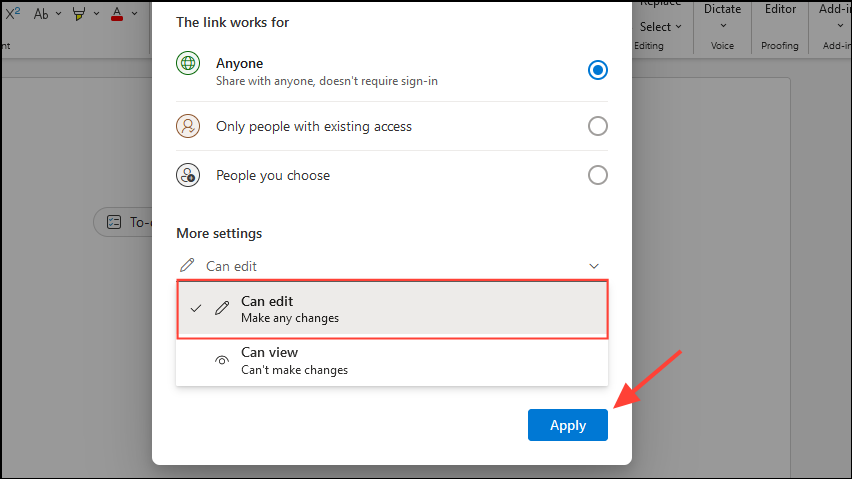The height and width of the screenshot is (479, 852).
Task: Click the pencil icon in Can edit option
Action: coord(222,309)
